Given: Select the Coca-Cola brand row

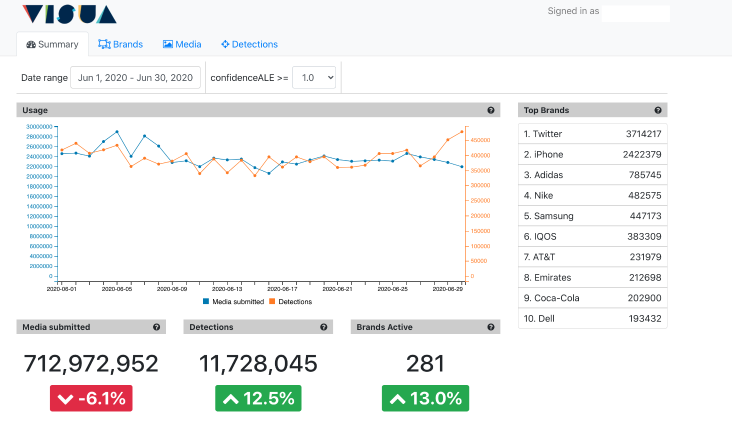Looking at the screenshot, I should [592, 298].
